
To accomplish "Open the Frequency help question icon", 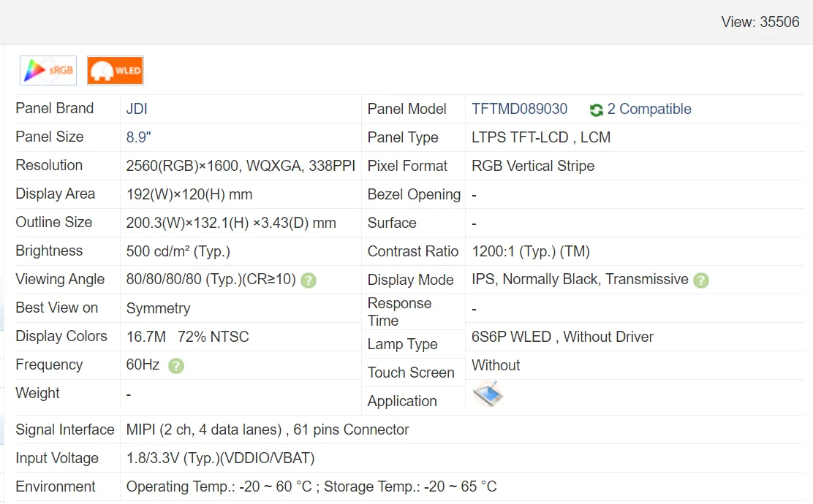I will 176,366.
